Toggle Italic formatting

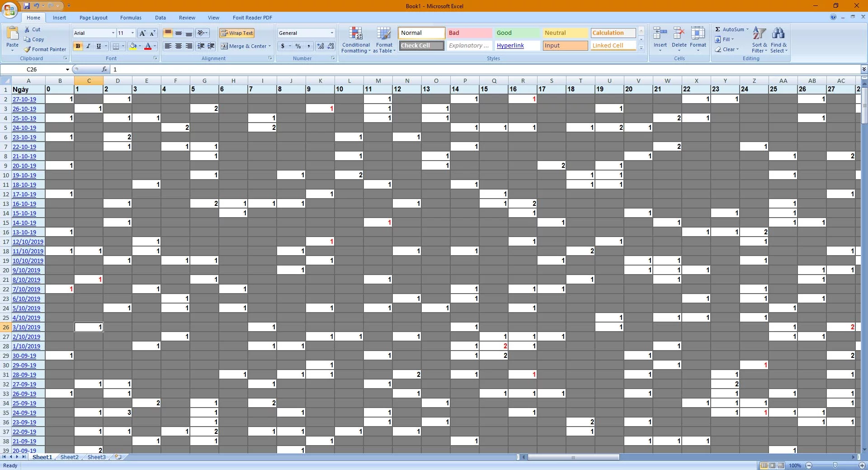(x=88, y=46)
